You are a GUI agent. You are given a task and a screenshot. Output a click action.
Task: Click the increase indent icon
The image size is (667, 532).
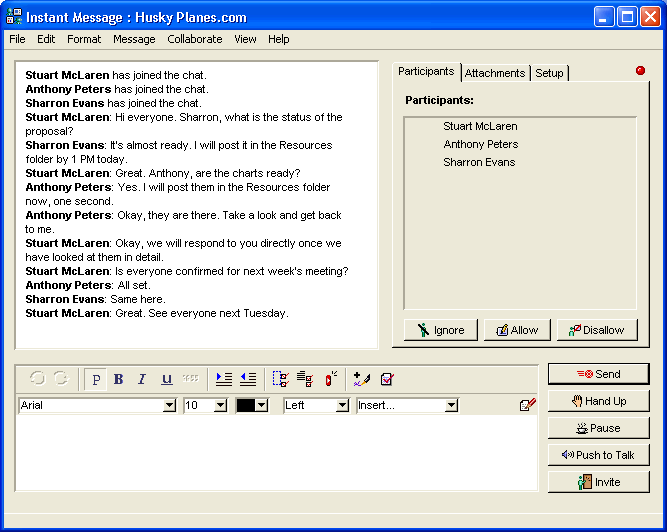(x=224, y=379)
